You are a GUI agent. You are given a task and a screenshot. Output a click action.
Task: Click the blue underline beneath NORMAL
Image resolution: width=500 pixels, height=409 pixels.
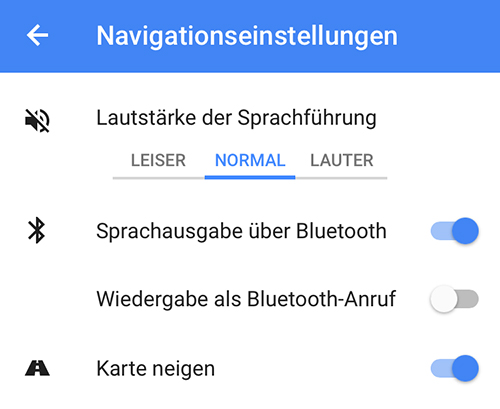click(250, 178)
